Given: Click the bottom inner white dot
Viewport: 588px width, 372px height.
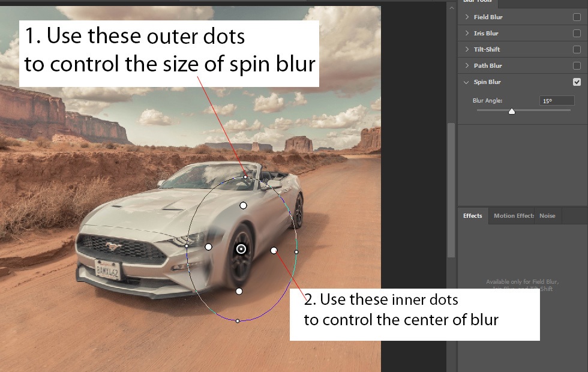Looking at the screenshot, I should 239,291.
